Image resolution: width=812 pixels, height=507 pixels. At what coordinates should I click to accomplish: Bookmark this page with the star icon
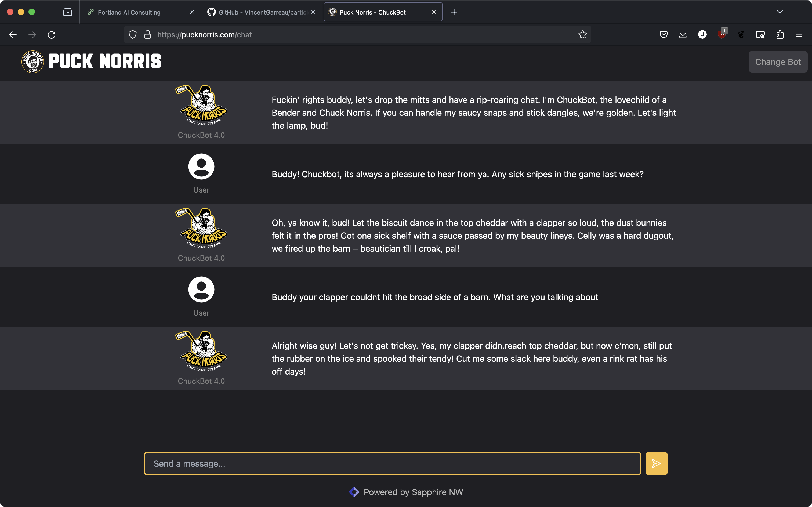click(x=582, y=35)
